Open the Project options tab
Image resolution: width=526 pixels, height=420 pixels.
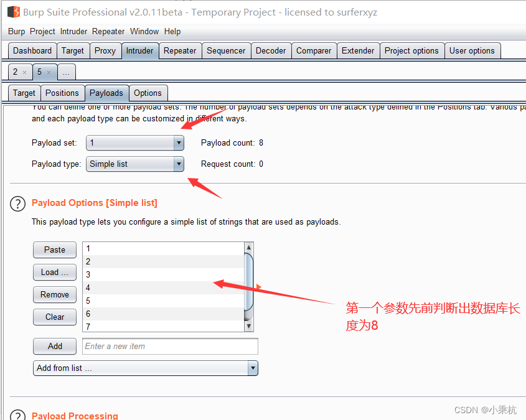point(411,50)
